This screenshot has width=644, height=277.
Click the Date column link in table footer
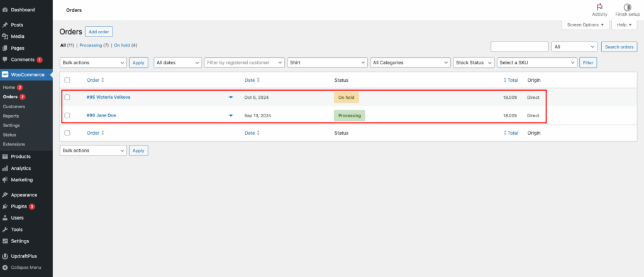(x=250, y=133)
